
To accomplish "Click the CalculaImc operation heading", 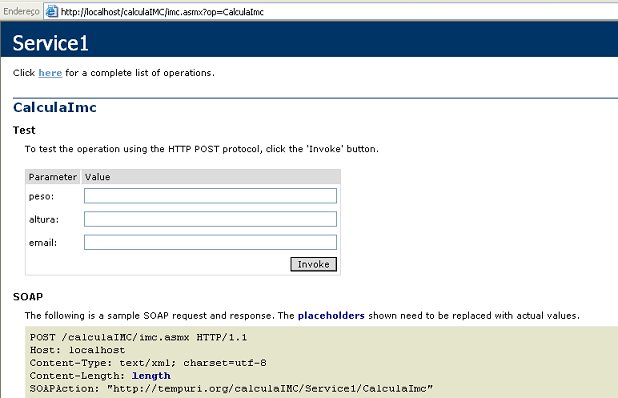I will 55,108.
